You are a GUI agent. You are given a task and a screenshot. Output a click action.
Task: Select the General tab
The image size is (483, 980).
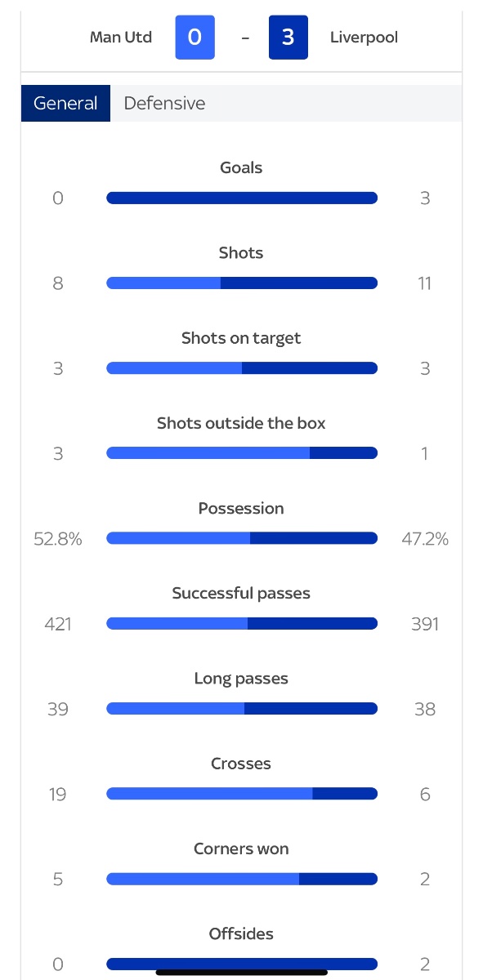click(x=65, y=104)
